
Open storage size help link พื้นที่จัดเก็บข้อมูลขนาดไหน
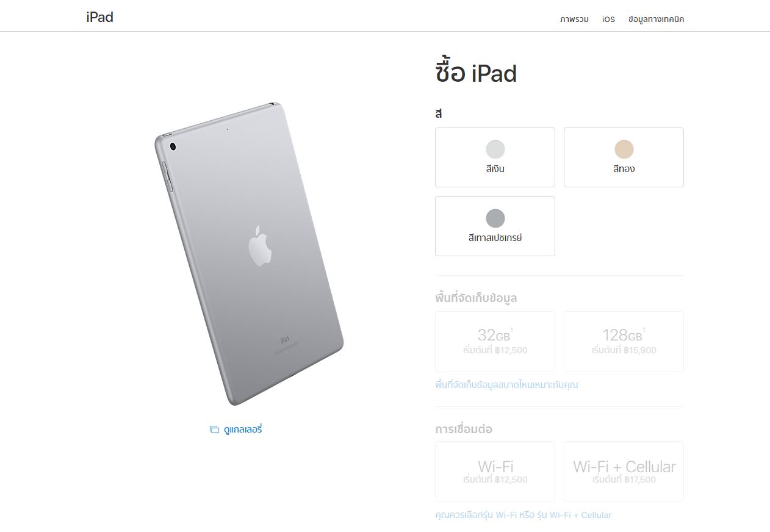pyautogui.click(x=506, y=385)
